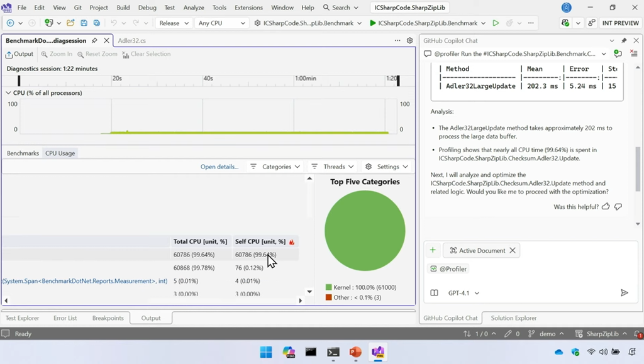Add context with the green plus icon

(433, 250)
